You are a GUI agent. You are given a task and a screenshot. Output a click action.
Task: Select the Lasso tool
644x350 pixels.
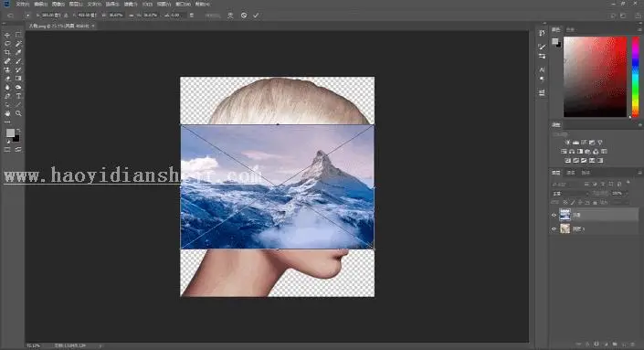point(7,44)
